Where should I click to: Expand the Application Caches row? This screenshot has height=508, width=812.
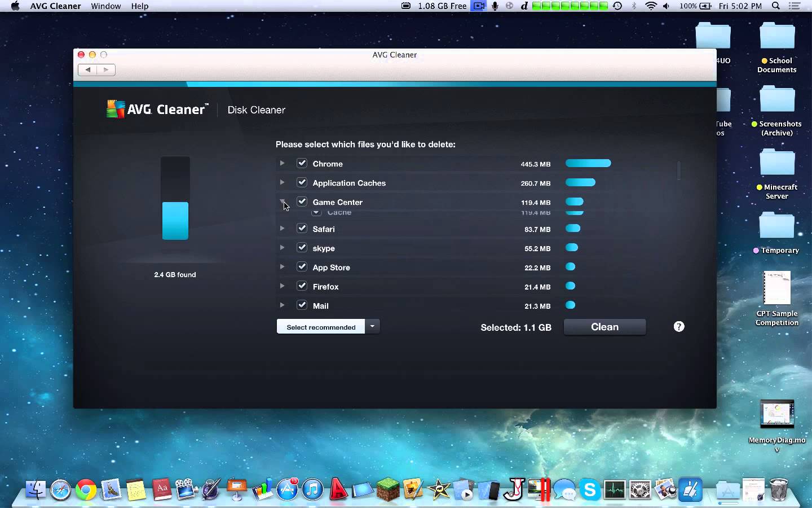point(282,182)
